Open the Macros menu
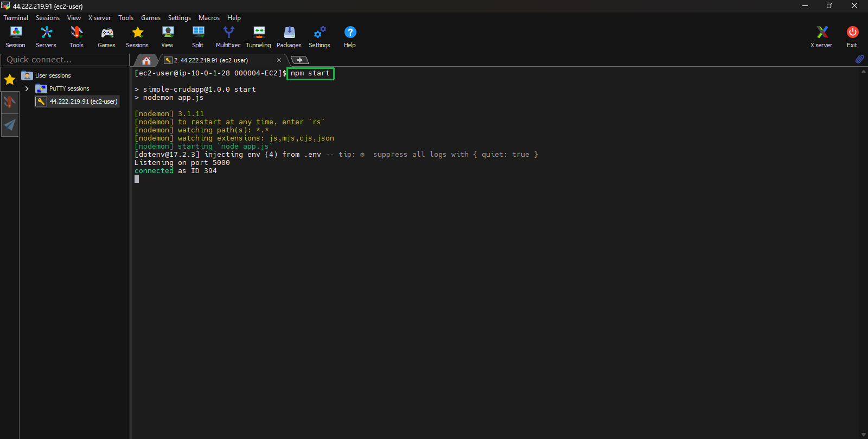Screen dimensions: 868x439 (x=209, y=18)
